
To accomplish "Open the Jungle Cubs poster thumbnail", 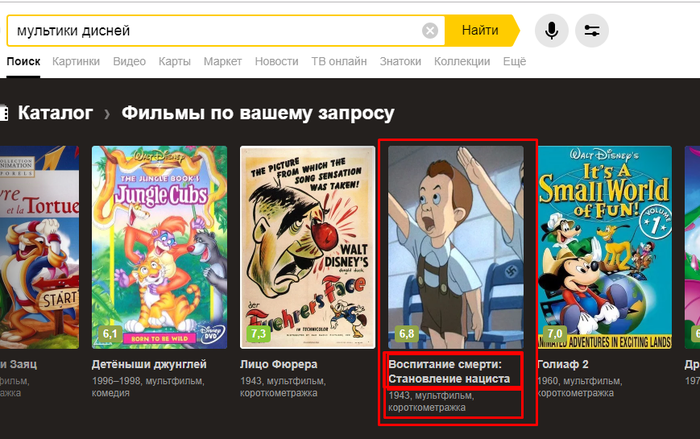I will [x=159, y=247].
